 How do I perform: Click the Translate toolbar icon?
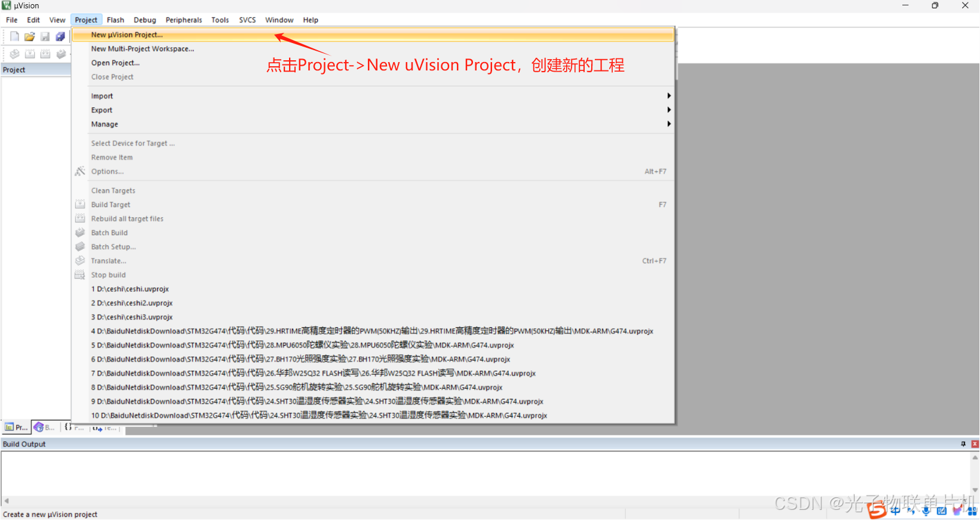[14, 54]
